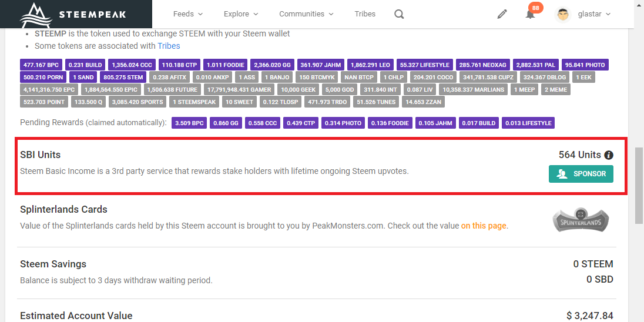Viewport: 644px width, 322px height.
Task: Select the 2 MEME token
Action: (x=556, y=89)
